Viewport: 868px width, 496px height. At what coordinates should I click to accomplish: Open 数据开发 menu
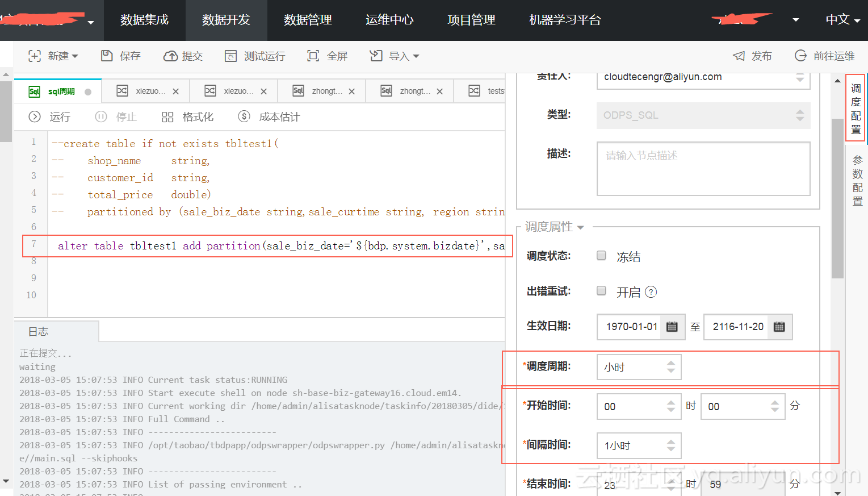point(226,20)
